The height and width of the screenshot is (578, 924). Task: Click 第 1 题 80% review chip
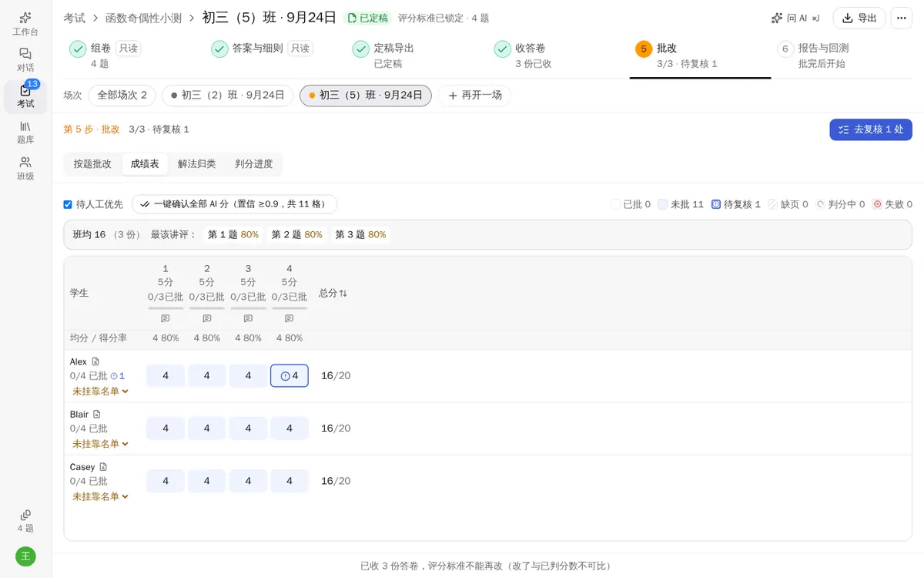pos(233,234)
